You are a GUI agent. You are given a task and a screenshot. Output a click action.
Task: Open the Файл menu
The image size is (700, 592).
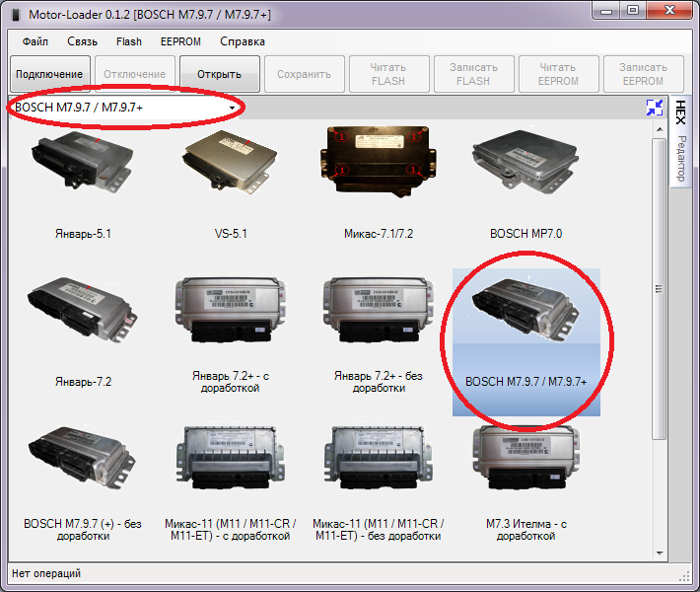click(35, 41)
